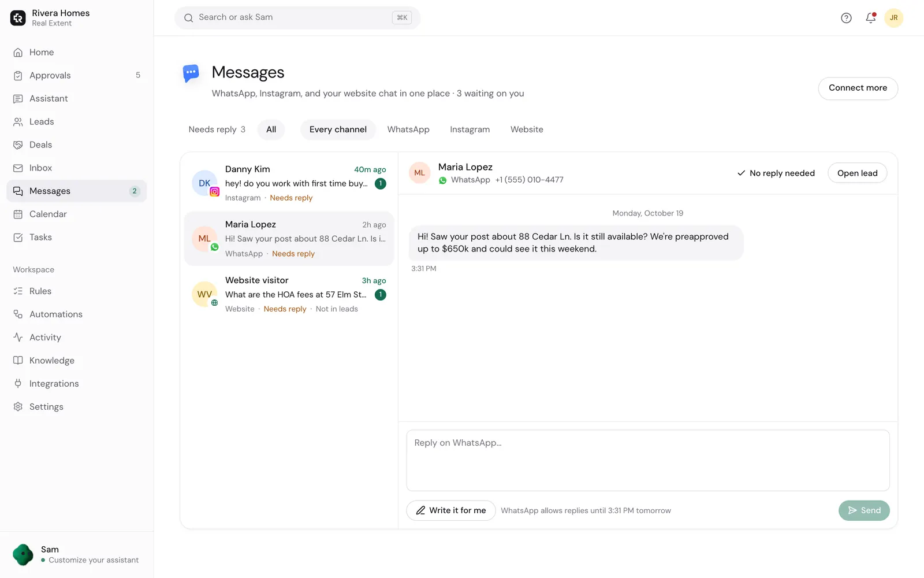The width and height of the screenshot is (924, 578).
Task: Select the All filter
Action: pos(271,129)
